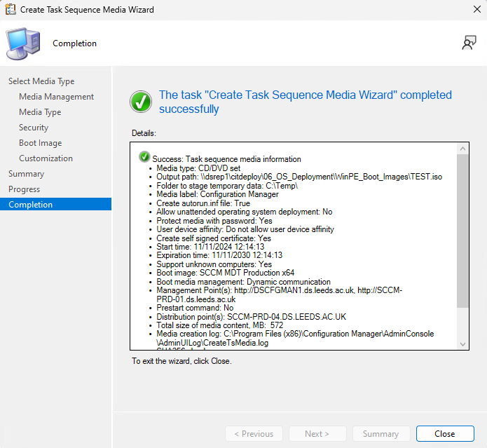The image size is (487, 448).
Task: Click the large green success checkmark icon
Action: click(x=141, y=102)
